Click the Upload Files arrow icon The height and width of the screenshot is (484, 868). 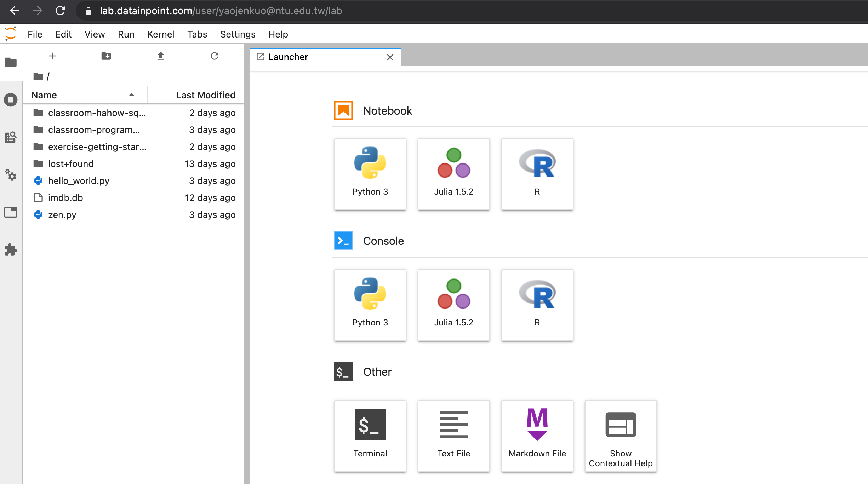161,56
